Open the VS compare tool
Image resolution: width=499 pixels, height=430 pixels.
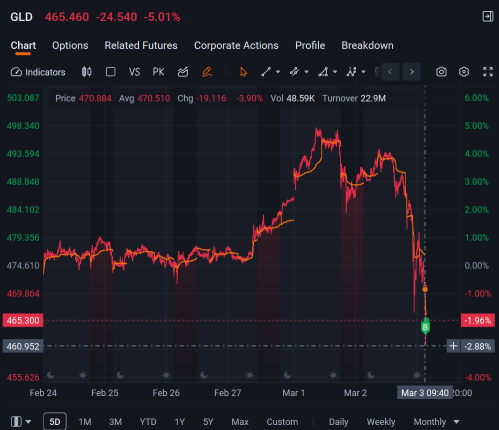(134, 72)
